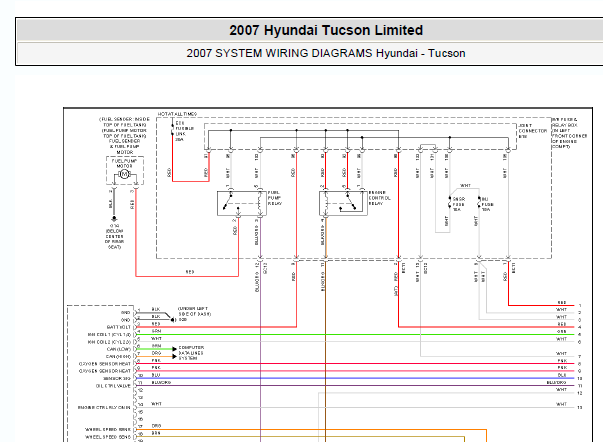Viewport: 603px width, 442px height.
Task: Click the "HOT AT ALL TIMES" label
Action: [x=177, y=114]
